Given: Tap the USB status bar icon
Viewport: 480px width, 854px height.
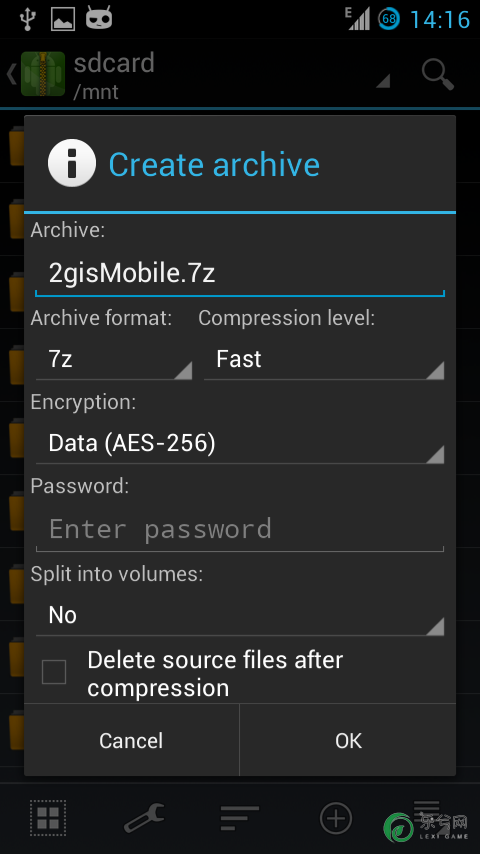Looking at the screenshot, I should [27, 19].
